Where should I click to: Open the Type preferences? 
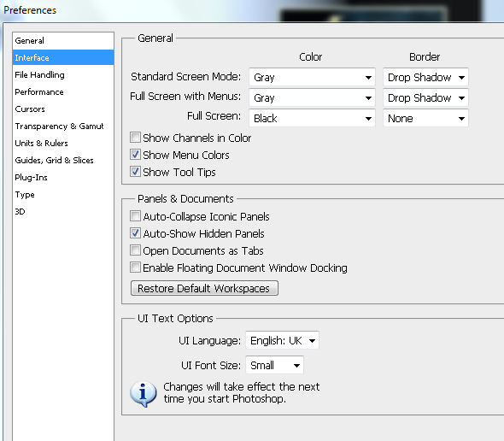(63, 195)
